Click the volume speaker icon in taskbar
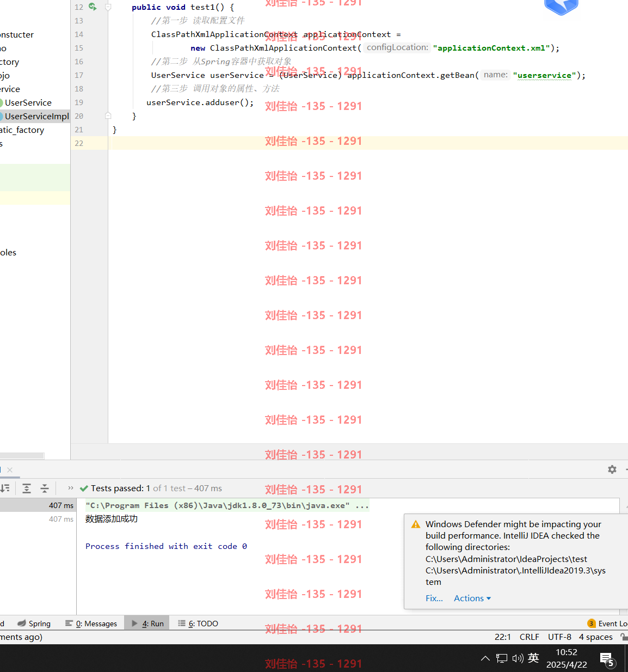This screenshot has height=672, width=628. (x=518, y=658)
